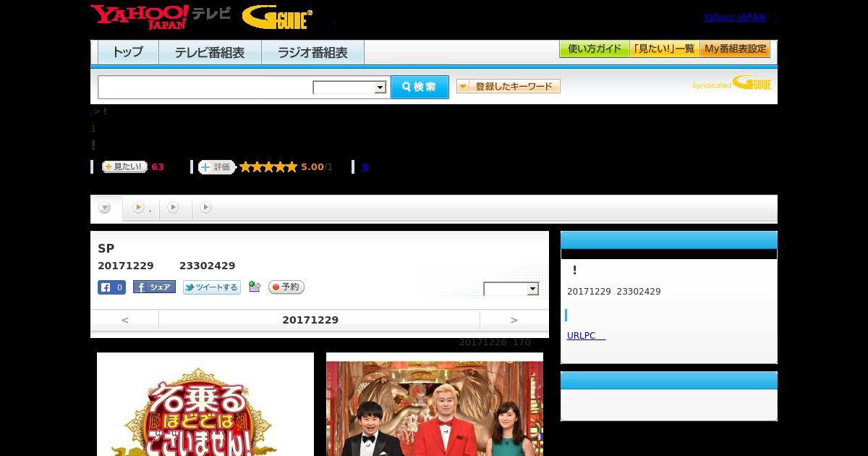Add program with 見たい! button
The width and height of the screenshot is (868, 456).
(x=124, y=166)
